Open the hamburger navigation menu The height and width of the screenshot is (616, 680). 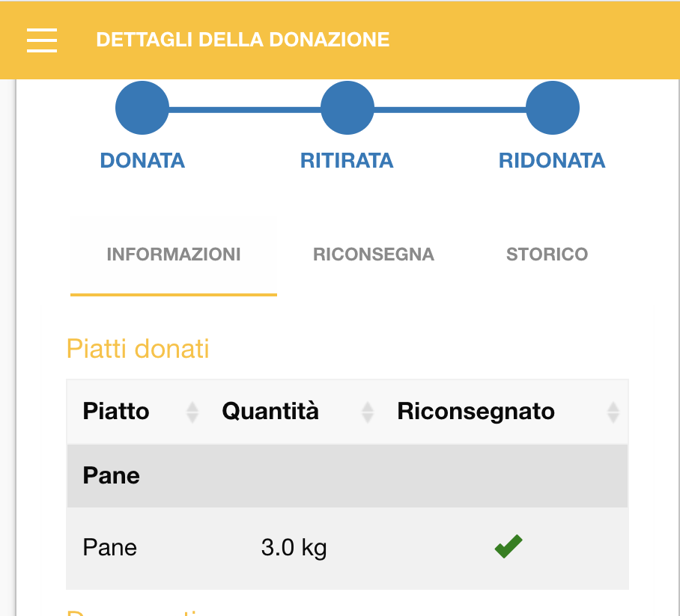point(42,40)
